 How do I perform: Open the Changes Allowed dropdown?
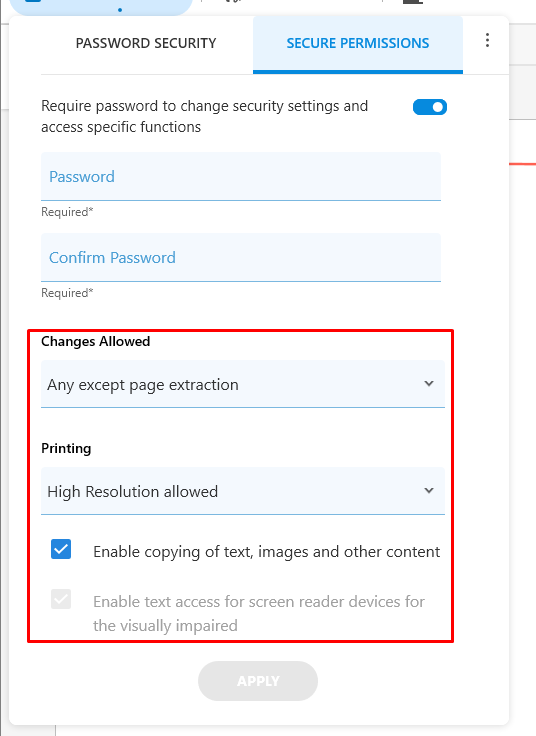click(243, 384)
